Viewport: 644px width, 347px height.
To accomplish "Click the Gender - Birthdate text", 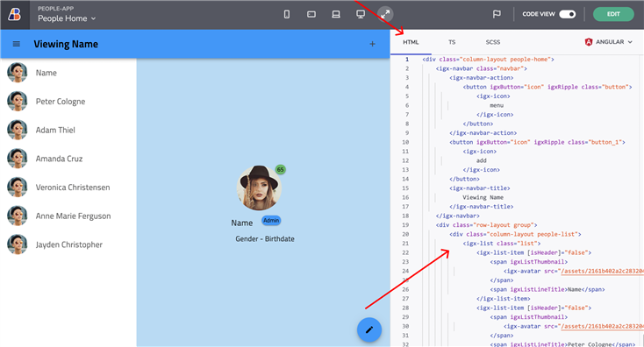I will [265, 238].
